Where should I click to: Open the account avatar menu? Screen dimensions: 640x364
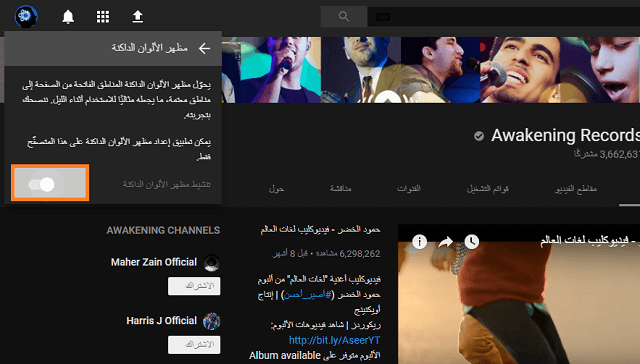point(26,16)
